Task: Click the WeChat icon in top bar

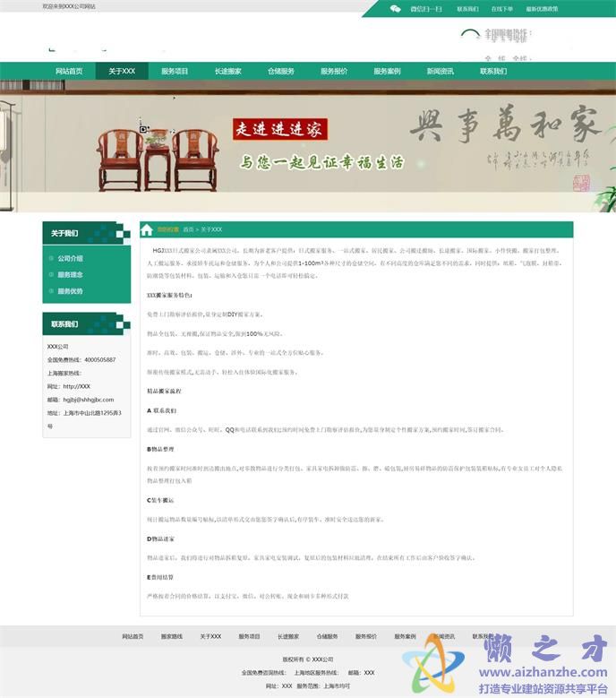Action: coord(396,8)
